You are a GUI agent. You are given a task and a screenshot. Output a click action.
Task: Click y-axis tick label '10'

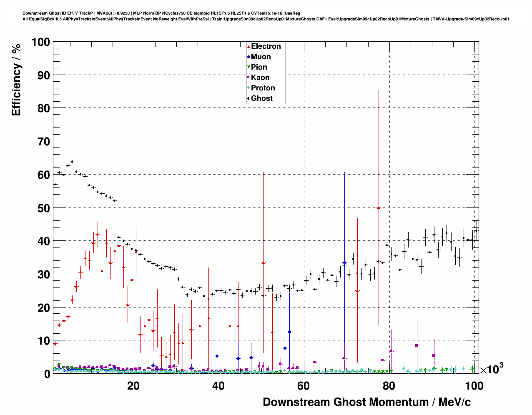[x=44, y=341]
